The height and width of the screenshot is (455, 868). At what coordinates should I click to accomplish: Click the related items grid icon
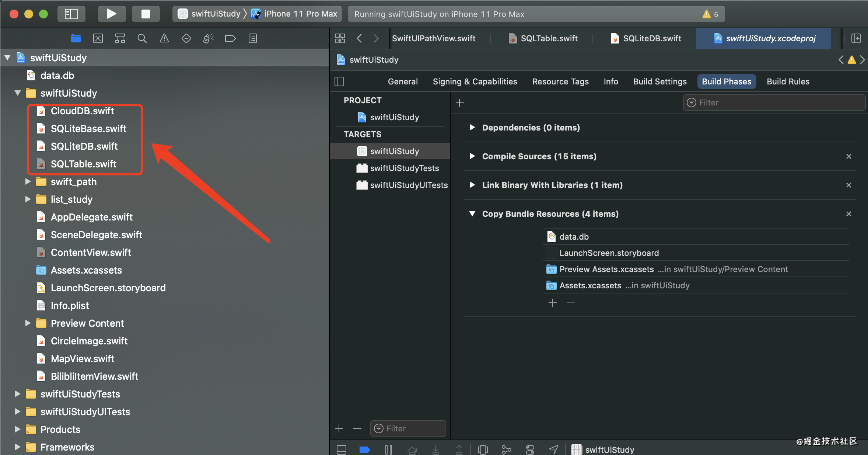coord(340,38)
